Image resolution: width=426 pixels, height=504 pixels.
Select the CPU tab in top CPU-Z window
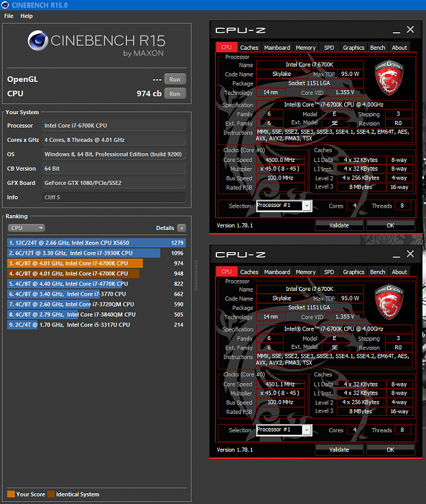click(x=226, y=47)
